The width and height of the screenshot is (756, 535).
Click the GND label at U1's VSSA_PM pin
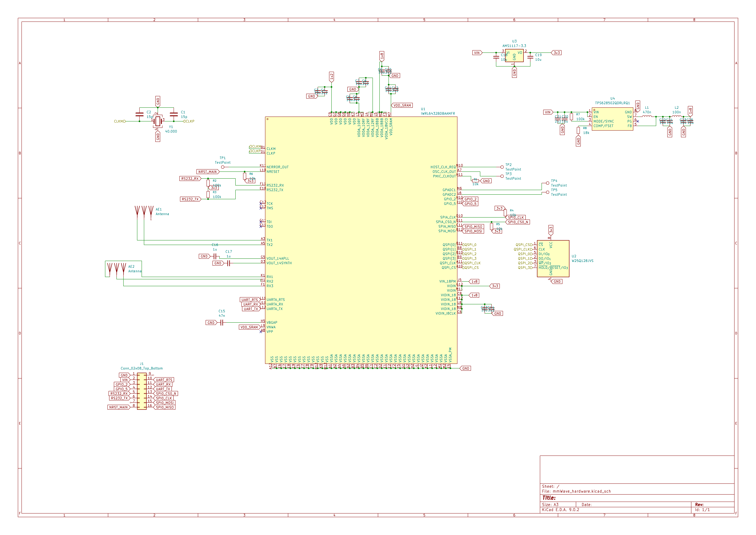465,369
